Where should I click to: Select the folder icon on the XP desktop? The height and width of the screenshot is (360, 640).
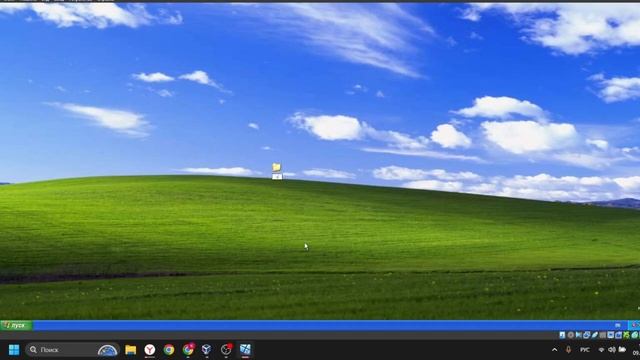(x=277, y=167)
